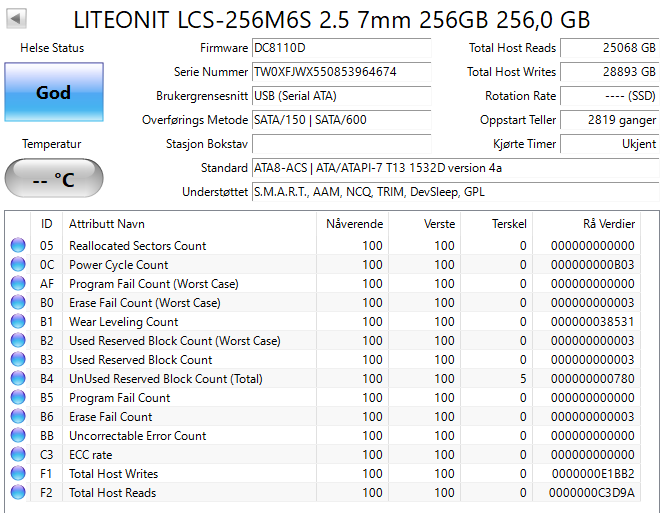Click the Verste column header
The width and height of the screenshot is (665, 513).
click(x=425, y=224)
